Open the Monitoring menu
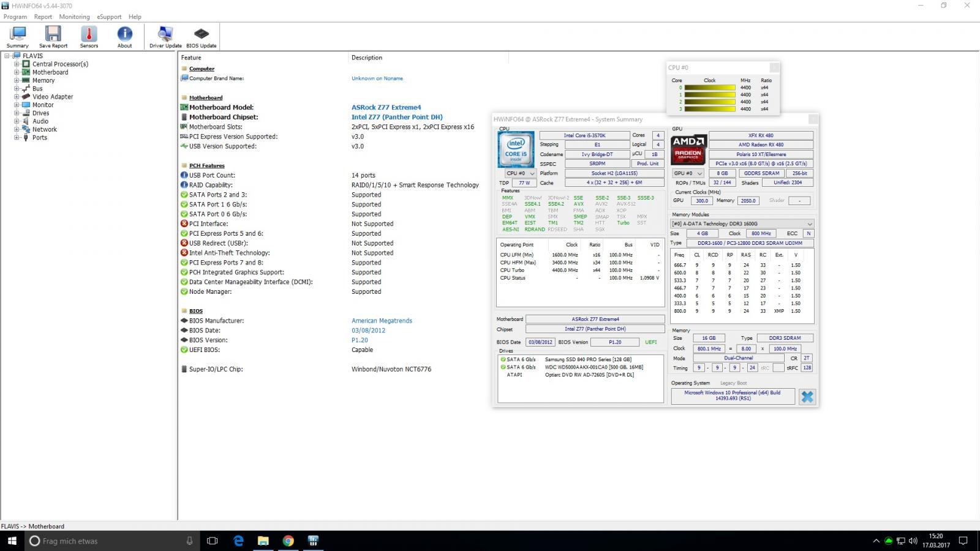Image resolution: width=980 pixels, height=551 pixels. point(74,17)
